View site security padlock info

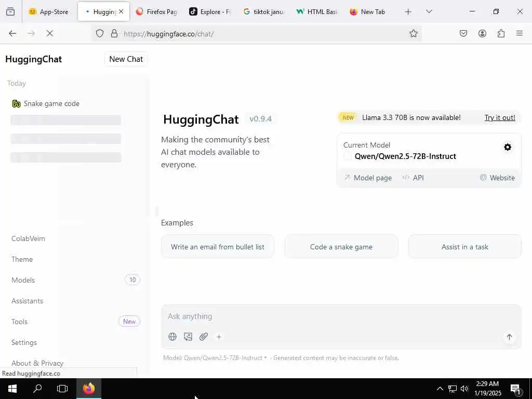(x=114, y=33)
